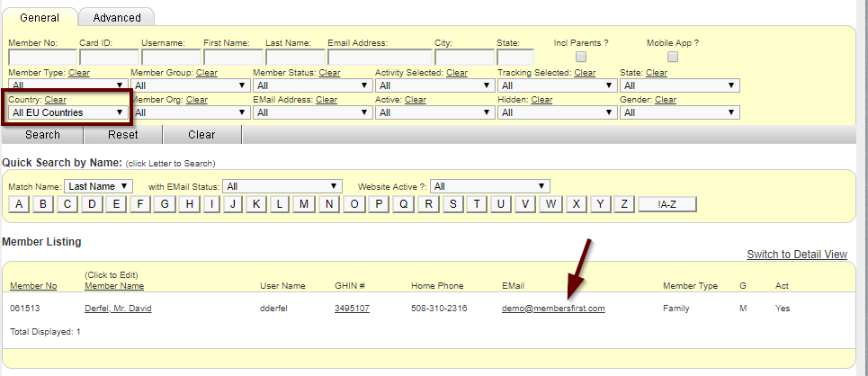This screenshot has height=376, width=868.
Task: Click the demo@membersfirst.com email link
Action: (x=553, y=309)
